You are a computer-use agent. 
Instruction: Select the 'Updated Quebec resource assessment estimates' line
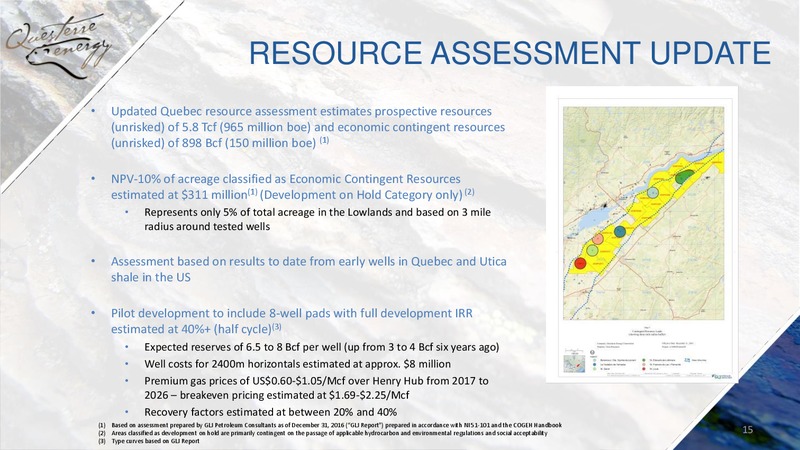302,111
